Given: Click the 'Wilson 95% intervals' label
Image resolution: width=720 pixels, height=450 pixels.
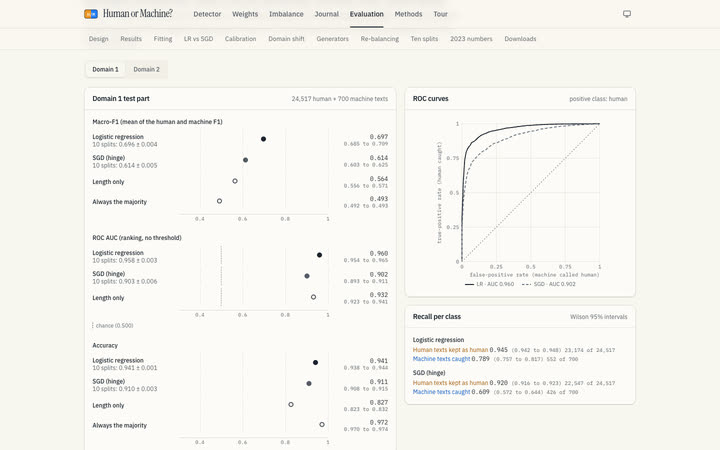Looking at the screenshot, I should (598, 317).
